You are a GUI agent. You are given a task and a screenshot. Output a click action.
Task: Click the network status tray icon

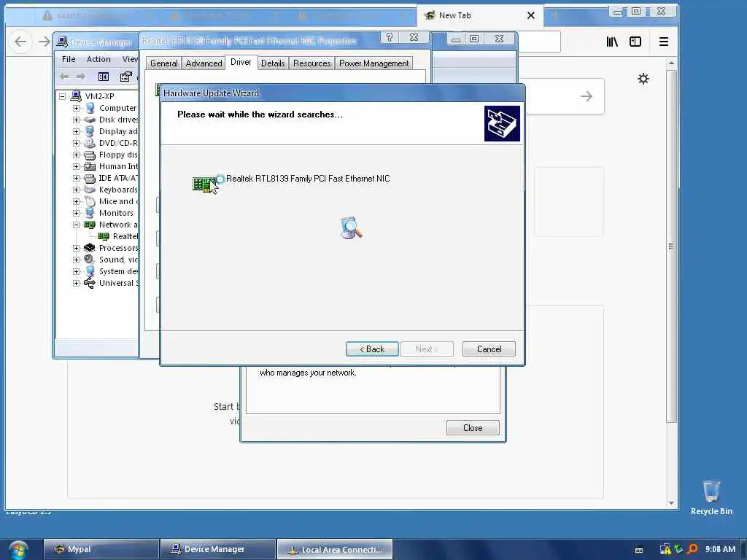[665, 549]
